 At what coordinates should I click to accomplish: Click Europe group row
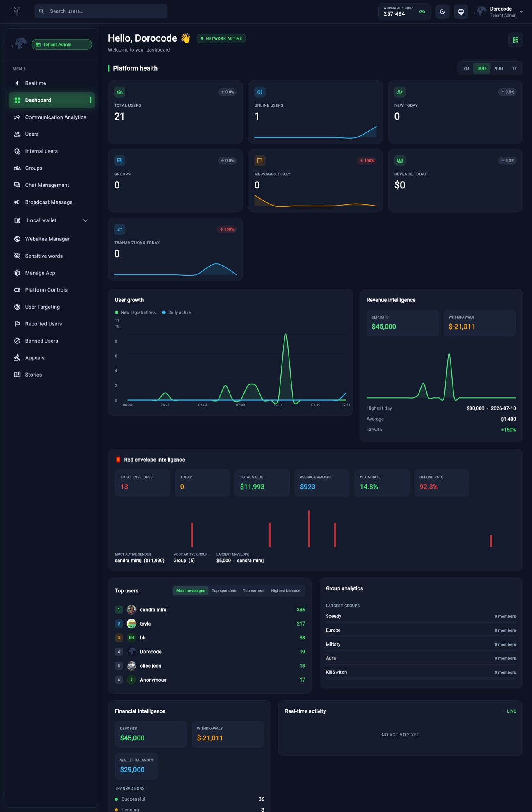(x=421, y=631)
